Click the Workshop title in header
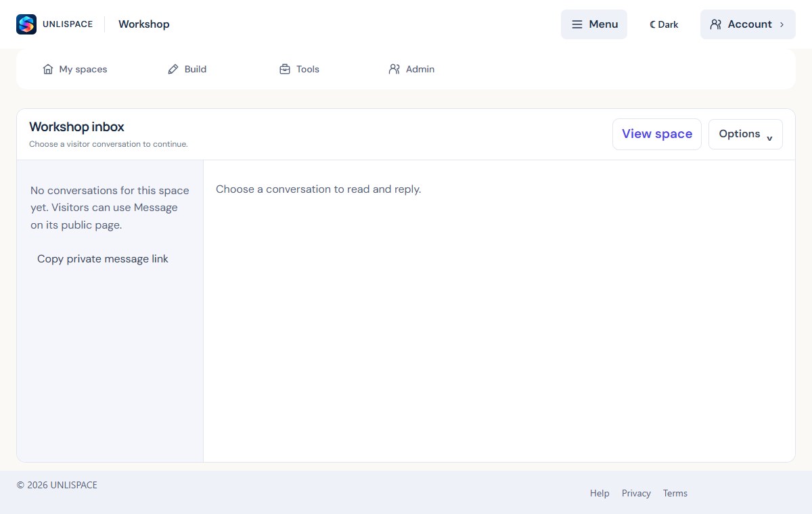 [144, 24]
